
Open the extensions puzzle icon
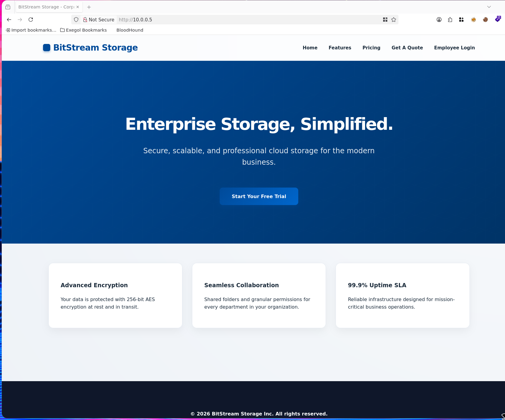pos(450,20)
